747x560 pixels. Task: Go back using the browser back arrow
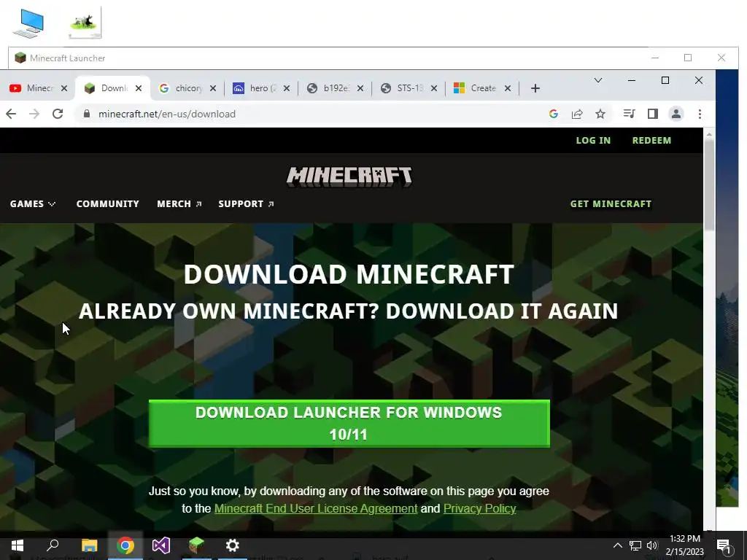tap(11, 114)
